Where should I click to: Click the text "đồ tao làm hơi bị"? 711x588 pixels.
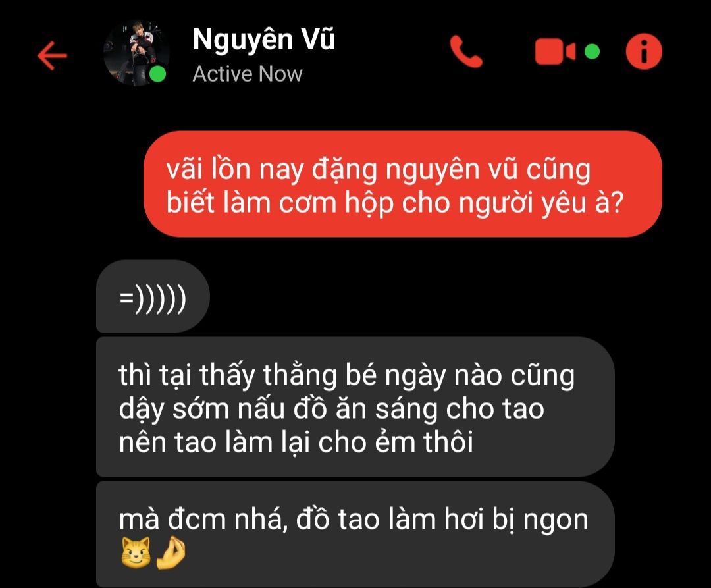[406, 519]
